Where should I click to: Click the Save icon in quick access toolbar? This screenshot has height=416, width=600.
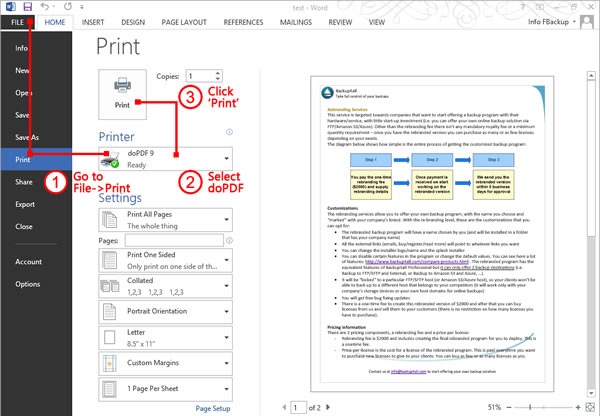tap(27, 6)
